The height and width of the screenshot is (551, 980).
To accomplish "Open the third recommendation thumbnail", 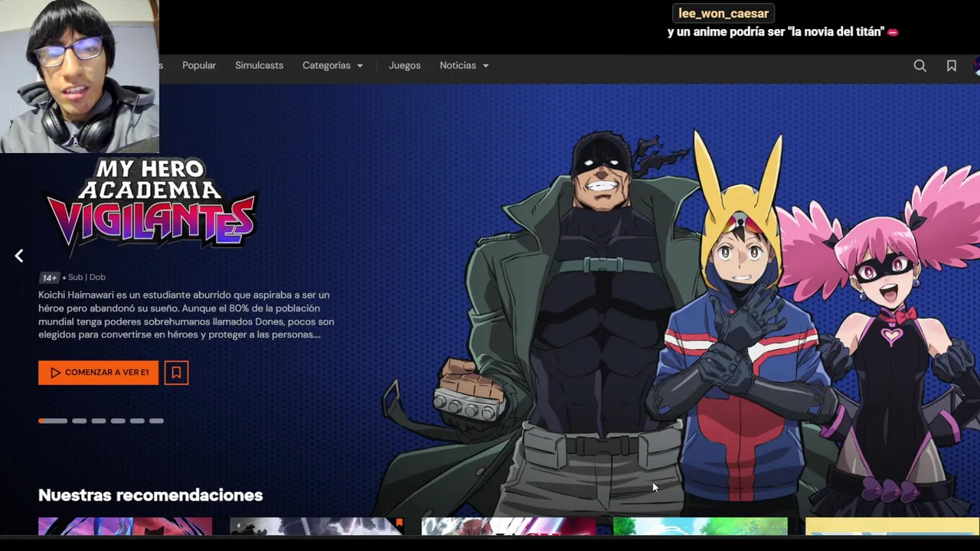I will point(508,526).
